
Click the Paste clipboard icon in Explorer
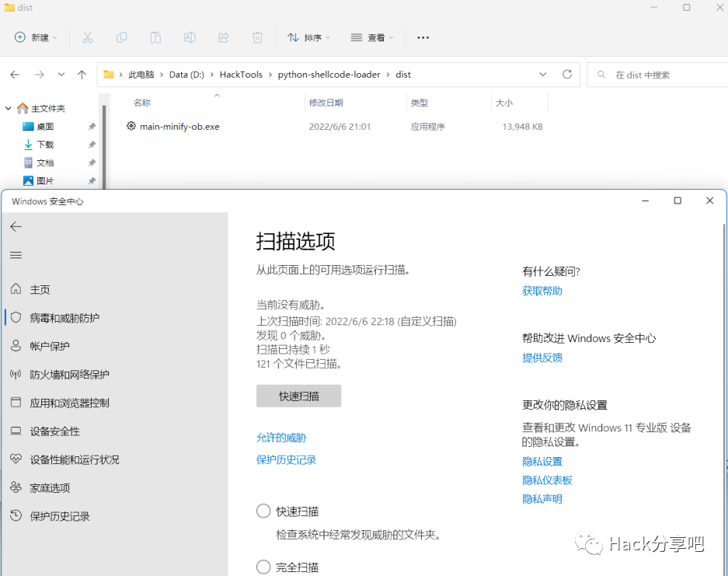[155, 37]
